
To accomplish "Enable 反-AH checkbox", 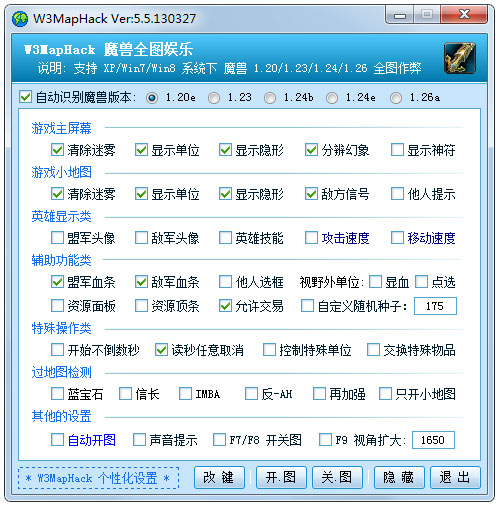I will (x=251, y=394).
